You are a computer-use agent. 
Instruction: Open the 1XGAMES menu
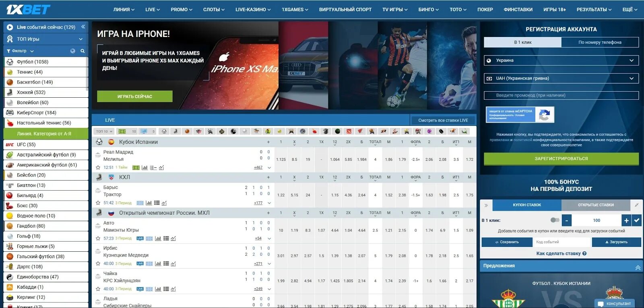click(295, 9)
